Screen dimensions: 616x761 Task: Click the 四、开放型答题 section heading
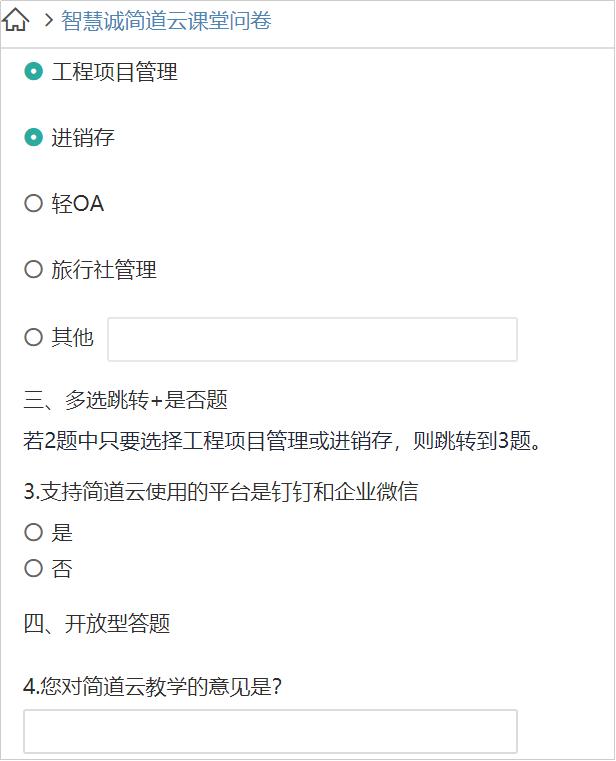pyautogui.click(x=97, y=624)
